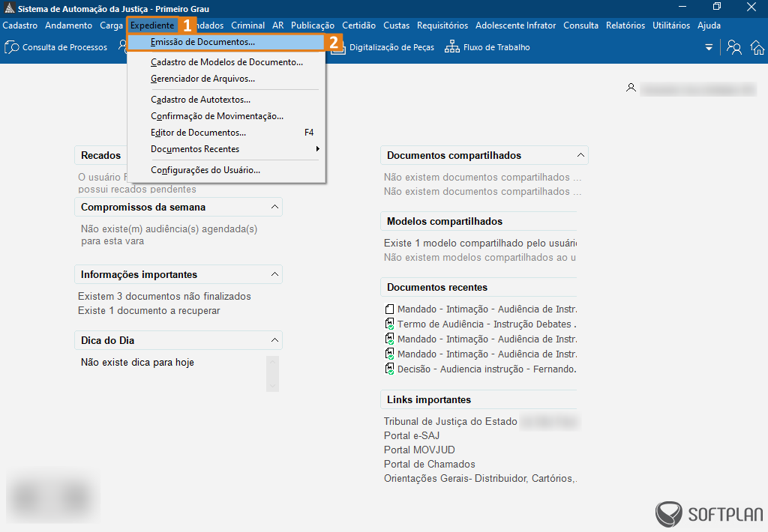Image resolution: width=768 pixels, height=532 pixels.
Task: Collapse the Informações importantes panel
Action: coord(274,274)
